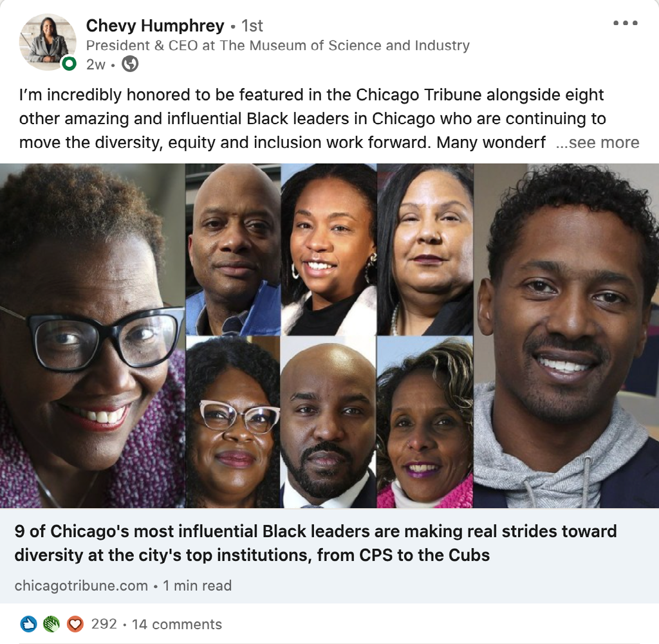Image resolution: width=659 pixels, height=644 pixels.
Task: Click the blue thumbs-up like reaction icon
Action: click(x=28, y=624)
